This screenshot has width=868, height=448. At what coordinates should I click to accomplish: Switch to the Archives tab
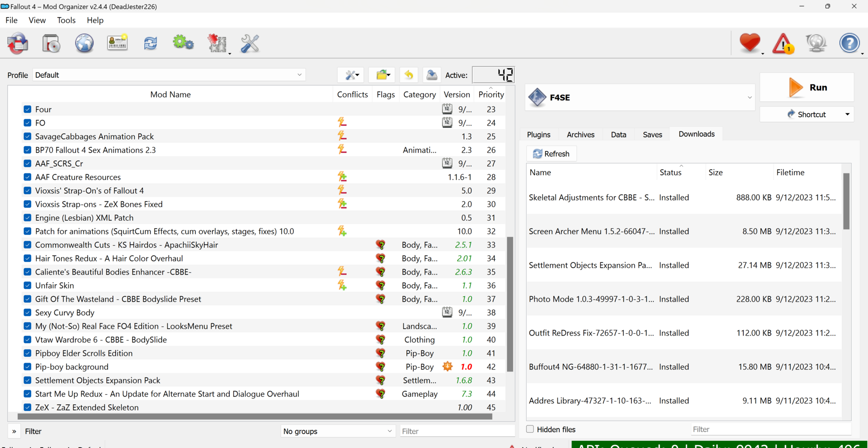pos(580,135)
